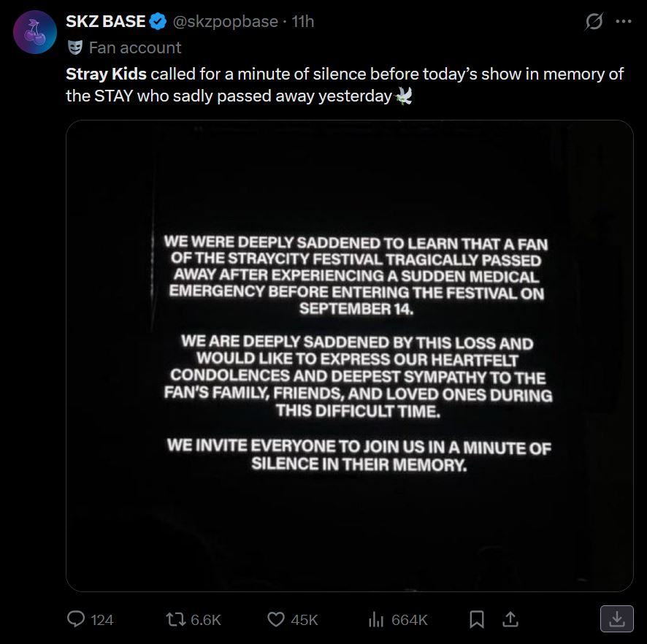Open the three-dot more options menu
Image resolution: width=647 pixels, height=644 pixels.
click(624, 21)
